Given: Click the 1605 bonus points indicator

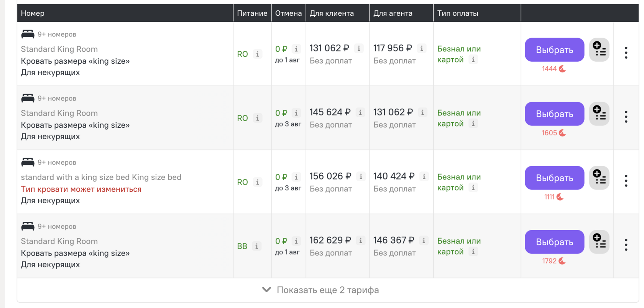Looking at the screenshot, I should tap(554, 133).
